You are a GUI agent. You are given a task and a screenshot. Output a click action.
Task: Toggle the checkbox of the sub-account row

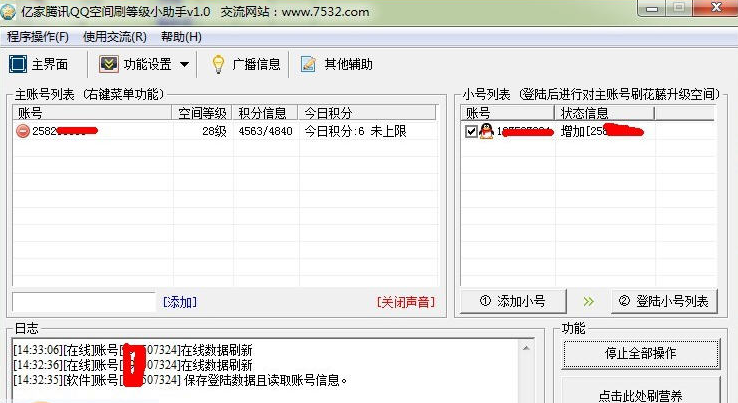coord(472,132)
